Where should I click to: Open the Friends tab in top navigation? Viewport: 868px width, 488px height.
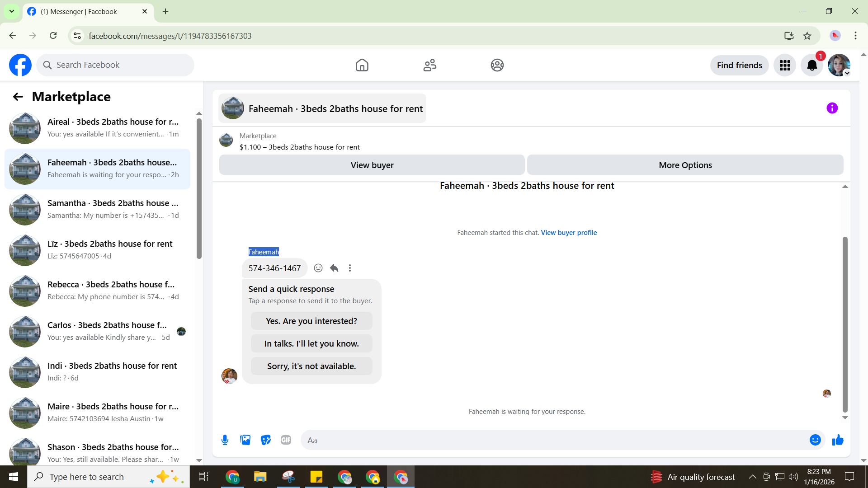click(x=429, y=66)
